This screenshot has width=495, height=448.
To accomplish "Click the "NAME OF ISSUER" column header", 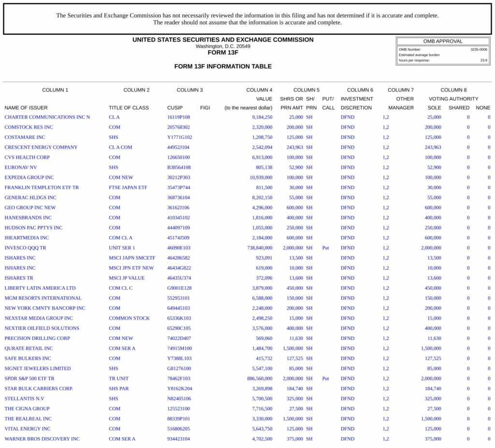I will 26,108.
